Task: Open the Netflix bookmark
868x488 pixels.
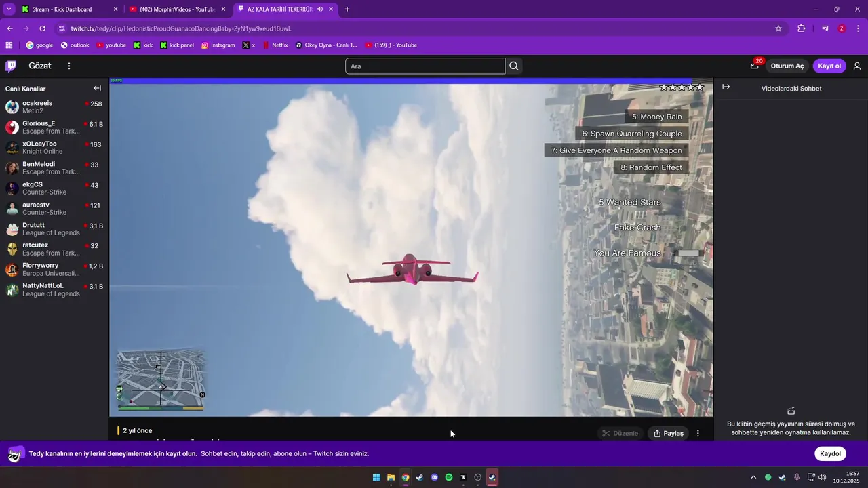Action: pyautogui.click(x=275, y=45)
